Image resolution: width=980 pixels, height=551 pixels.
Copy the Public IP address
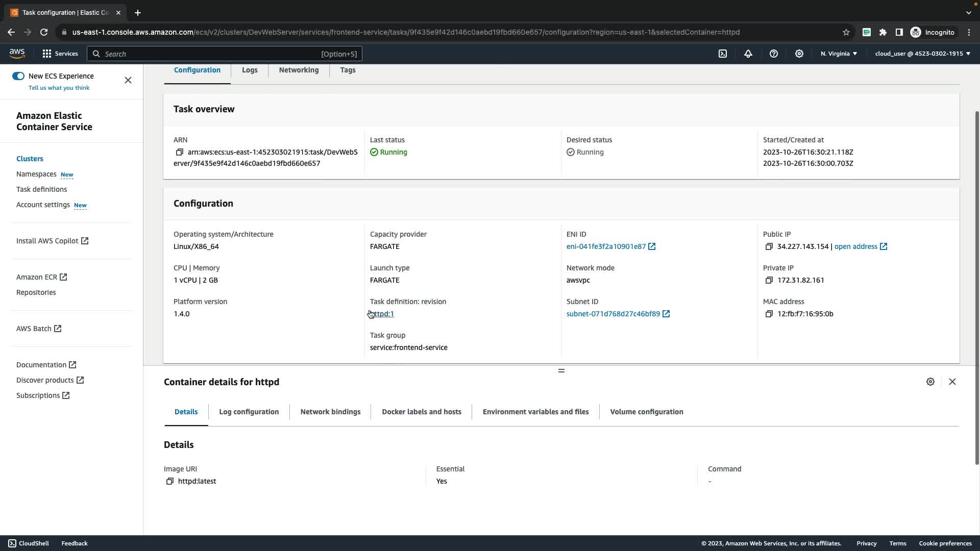coord(769,246)
